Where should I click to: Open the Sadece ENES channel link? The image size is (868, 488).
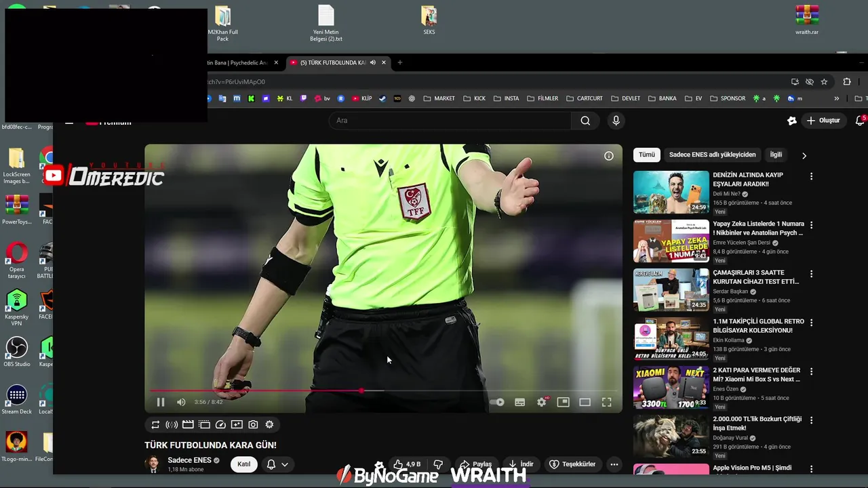pyautogui.click(x=189, y=460)
